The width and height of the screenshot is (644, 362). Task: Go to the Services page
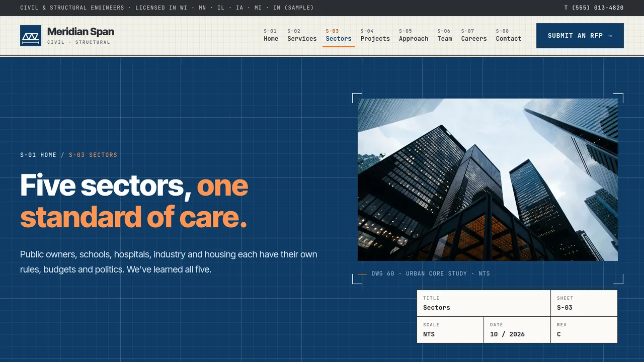click(302, 35)
